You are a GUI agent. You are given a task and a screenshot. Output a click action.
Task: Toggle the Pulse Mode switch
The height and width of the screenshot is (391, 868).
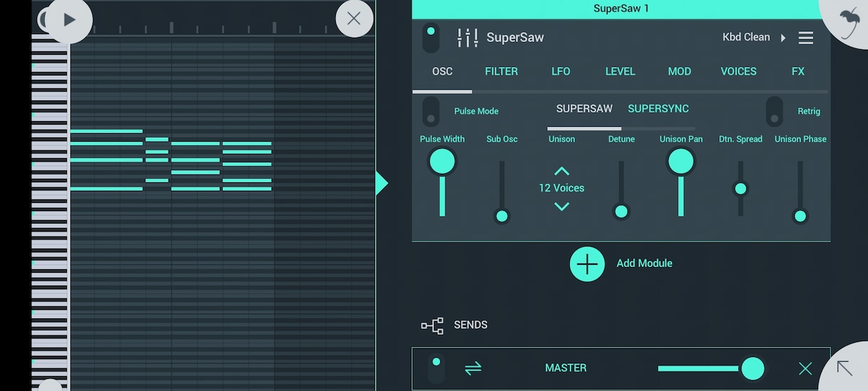[430, 112]
